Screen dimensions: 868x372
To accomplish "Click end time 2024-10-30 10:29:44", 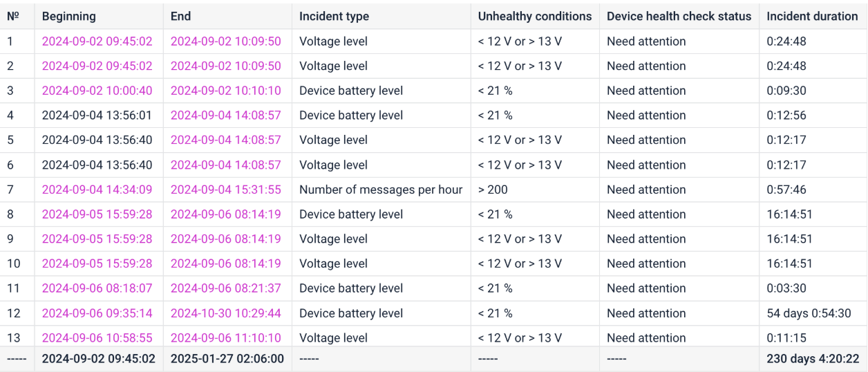I will pyautogui.click(x=226, y=313).
